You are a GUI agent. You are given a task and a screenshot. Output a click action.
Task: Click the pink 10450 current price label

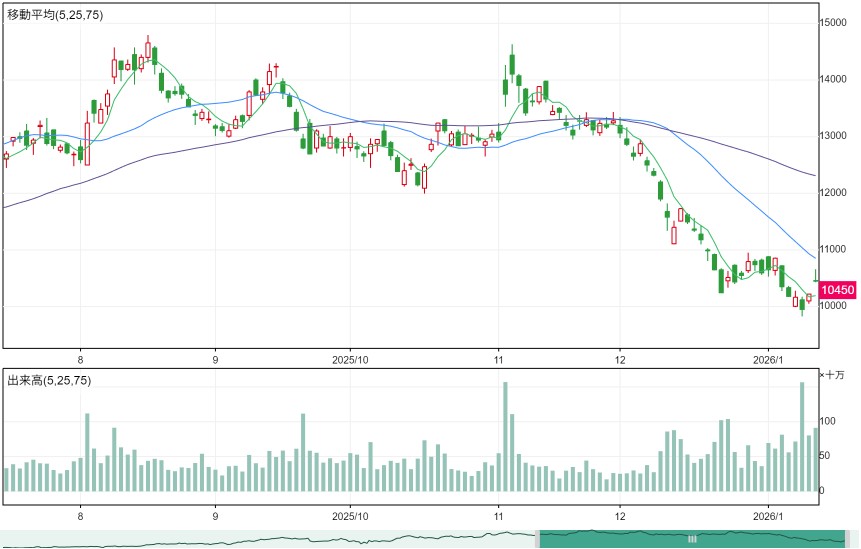pos(837,290)
